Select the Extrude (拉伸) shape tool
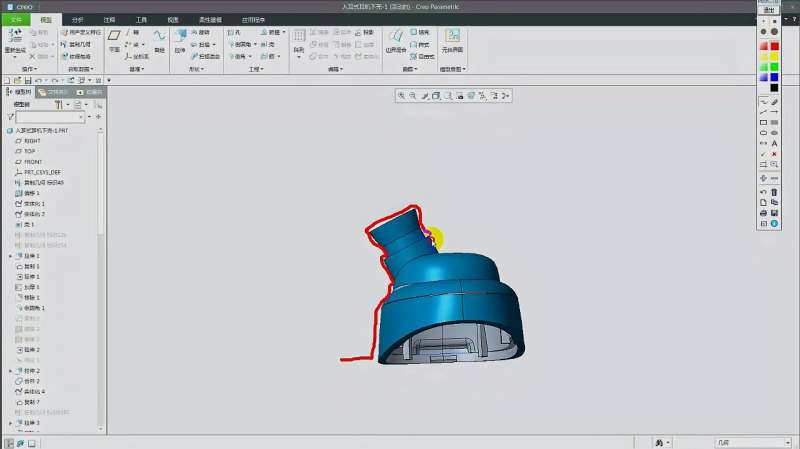This screenshot has width=800, height=449. [180, 38]
